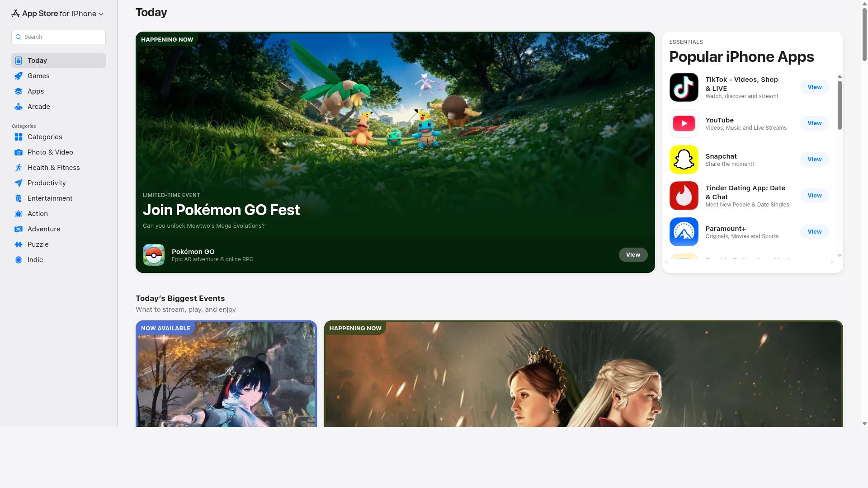Screen dimensions: 868x488
Task: Select the YouTube app icon
Action: click(684, 123)
